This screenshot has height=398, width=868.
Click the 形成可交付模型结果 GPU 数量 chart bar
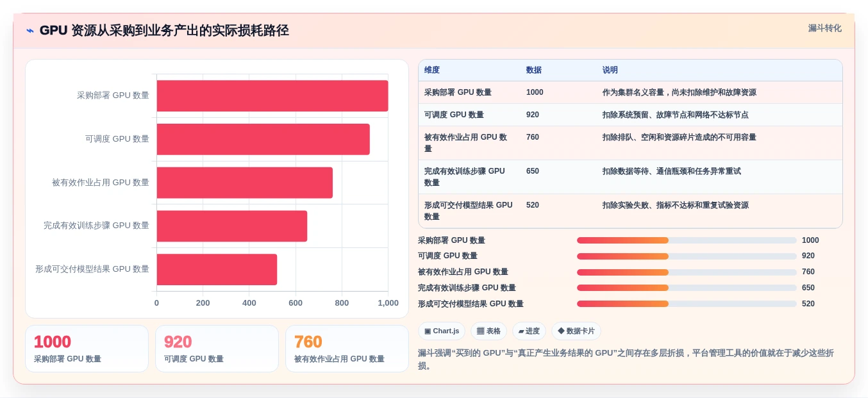(x=217, y=269)
